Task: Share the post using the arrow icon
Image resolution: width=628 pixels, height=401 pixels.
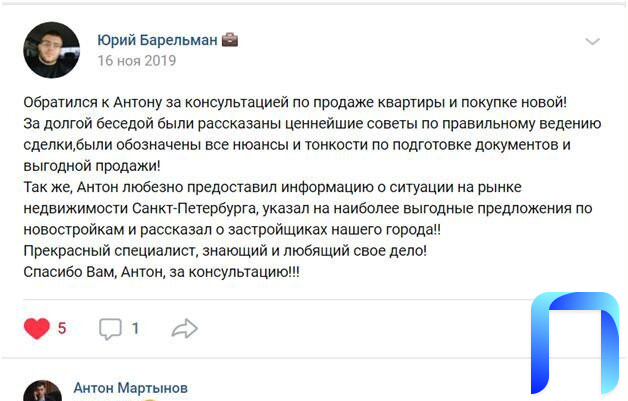Action: tap(185, 328)
